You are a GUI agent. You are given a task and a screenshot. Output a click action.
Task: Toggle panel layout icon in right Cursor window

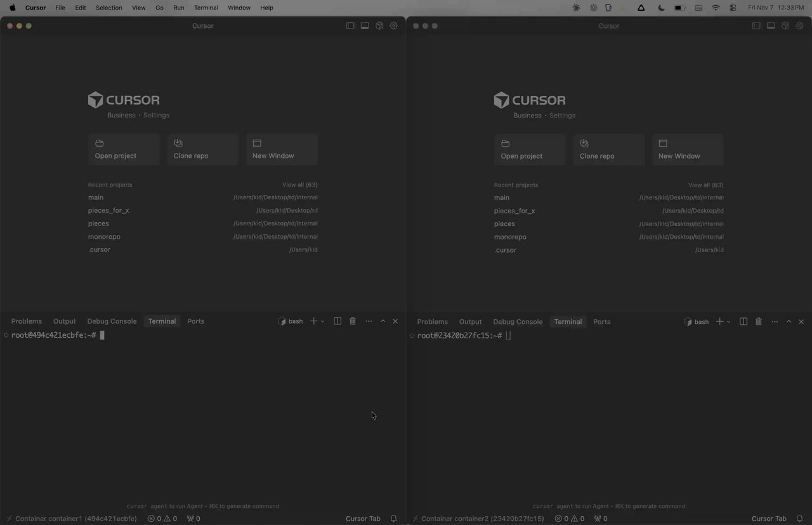tap(771, 26)
